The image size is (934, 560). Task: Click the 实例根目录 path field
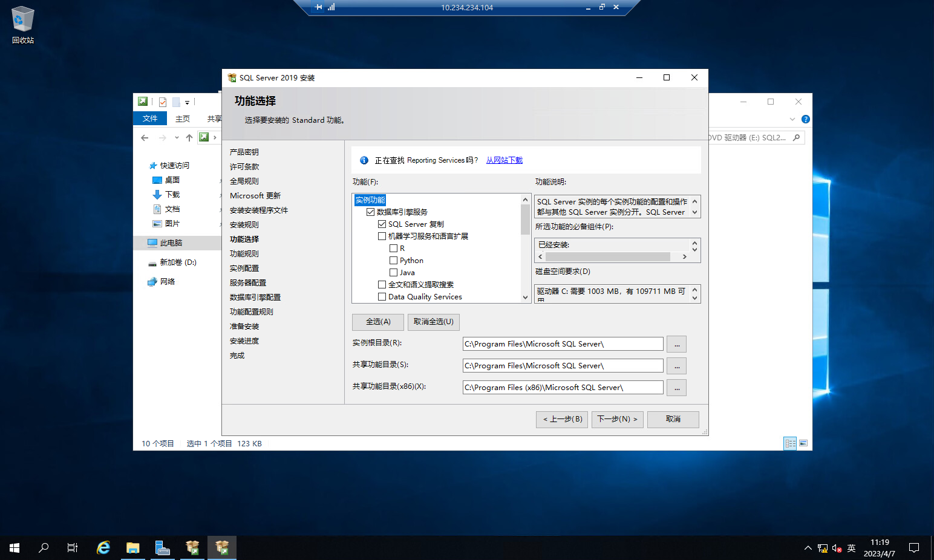[563, 344]
